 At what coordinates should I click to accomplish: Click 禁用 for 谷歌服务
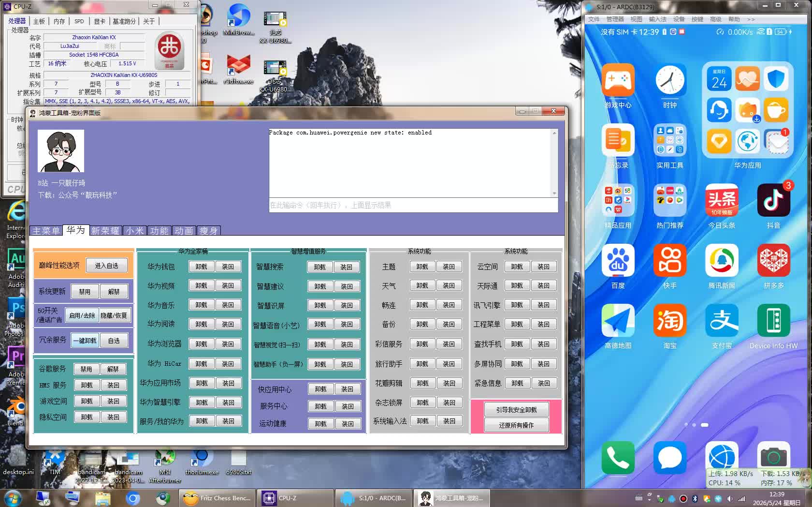point(86,369)
